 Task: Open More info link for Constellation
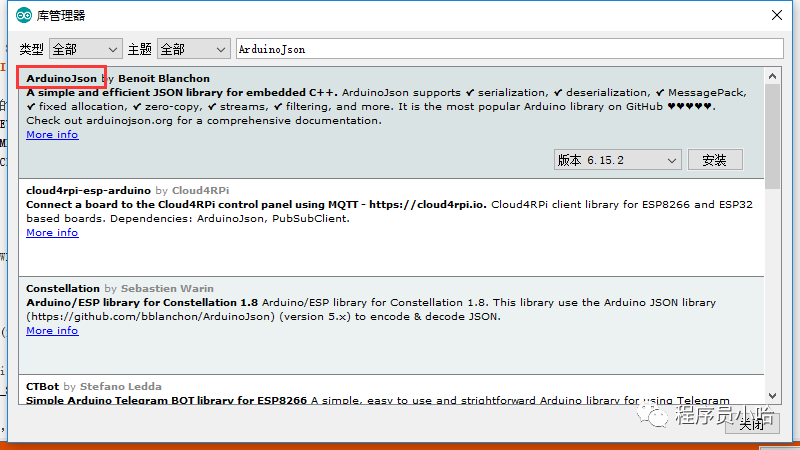coord(52,331)
